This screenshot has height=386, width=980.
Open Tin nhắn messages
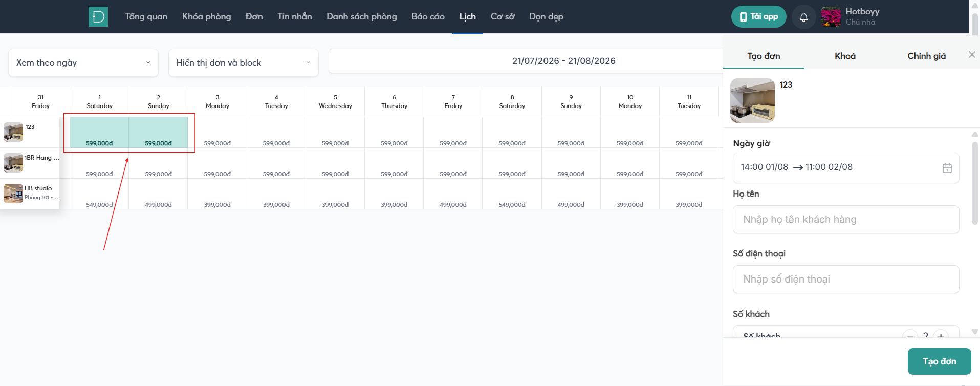click(x=295, y=16)
